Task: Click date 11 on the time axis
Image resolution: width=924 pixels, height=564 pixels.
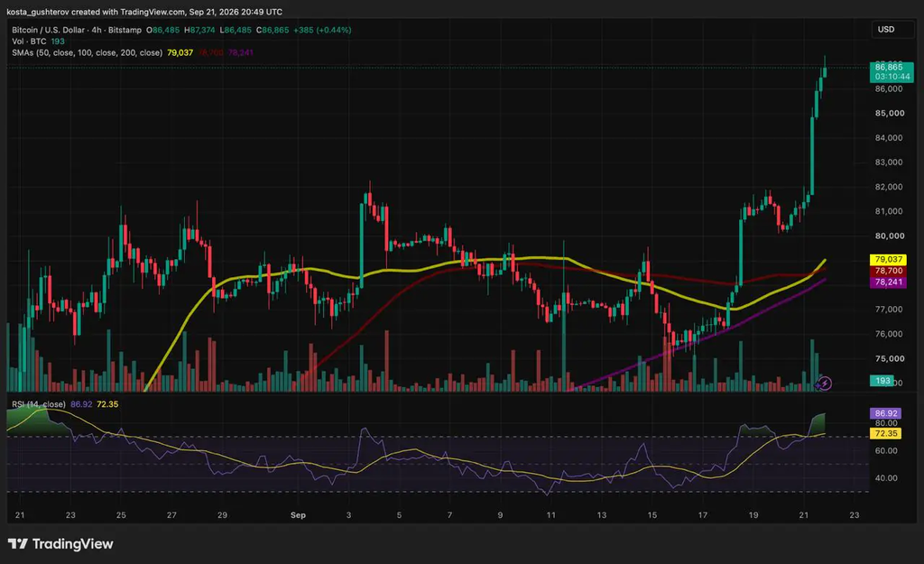Action: (x=550, y=515)
